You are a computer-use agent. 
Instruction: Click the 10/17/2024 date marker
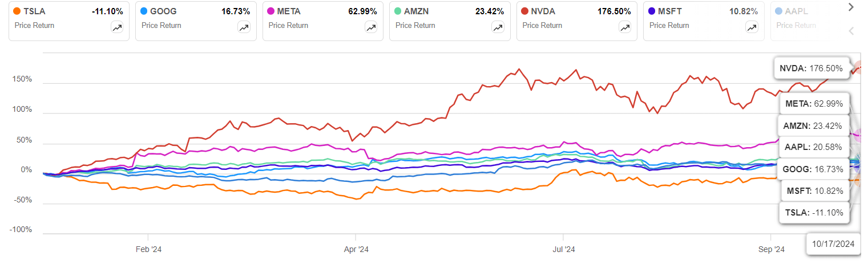pos(834,244)
